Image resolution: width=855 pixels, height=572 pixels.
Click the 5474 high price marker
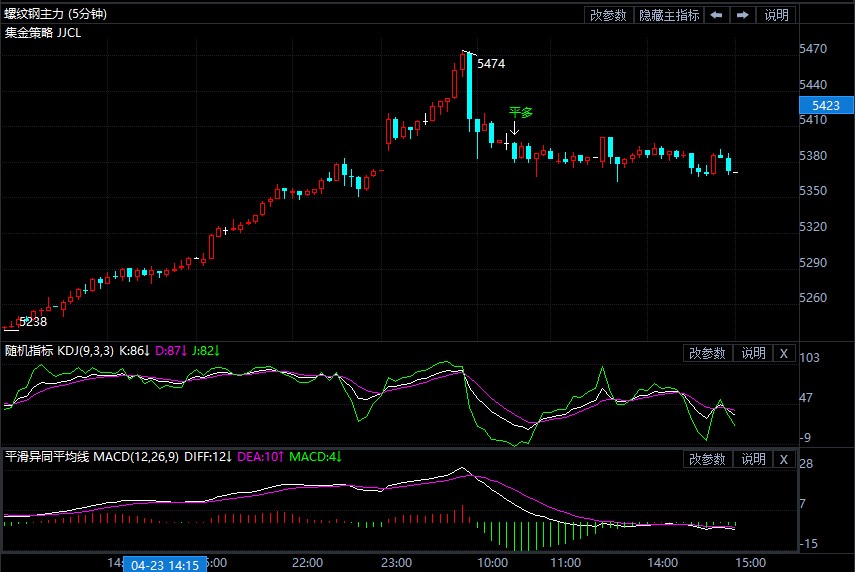pos(490,63)
